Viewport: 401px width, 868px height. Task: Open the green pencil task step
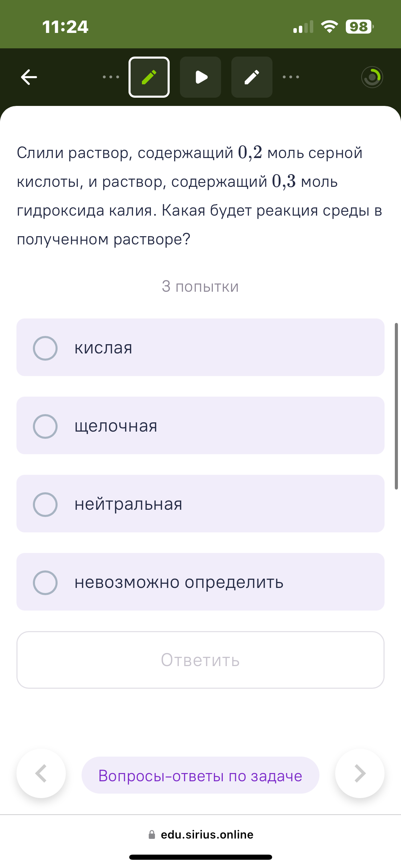pos(149,77)
